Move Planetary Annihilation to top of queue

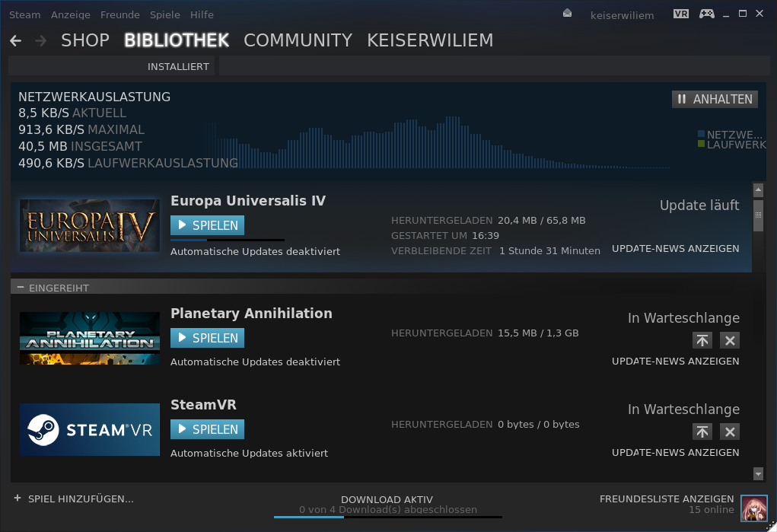pos(702,340)
